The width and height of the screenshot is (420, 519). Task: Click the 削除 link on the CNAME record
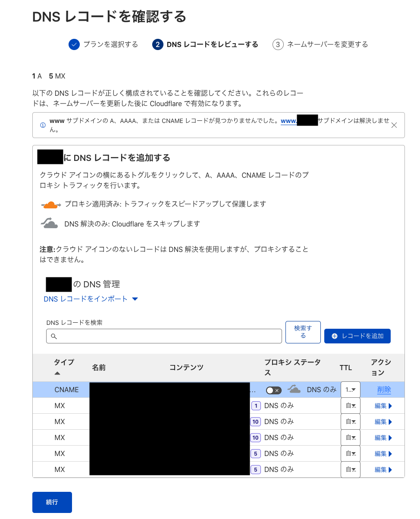pyautogui.click(x=383, y=389)
